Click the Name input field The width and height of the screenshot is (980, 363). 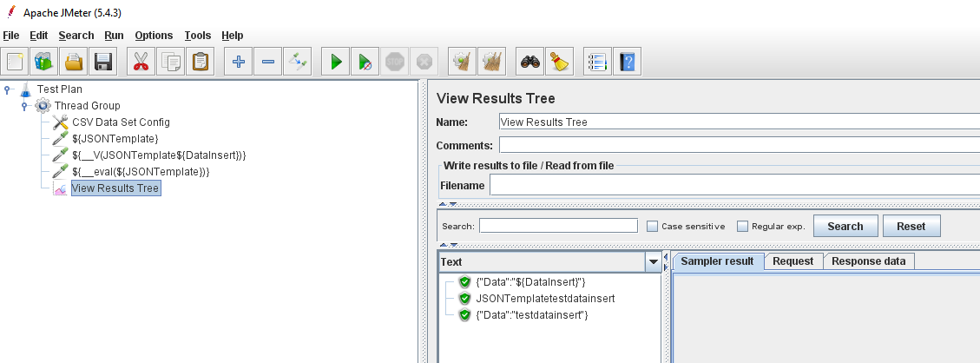(x=740, y=122)
